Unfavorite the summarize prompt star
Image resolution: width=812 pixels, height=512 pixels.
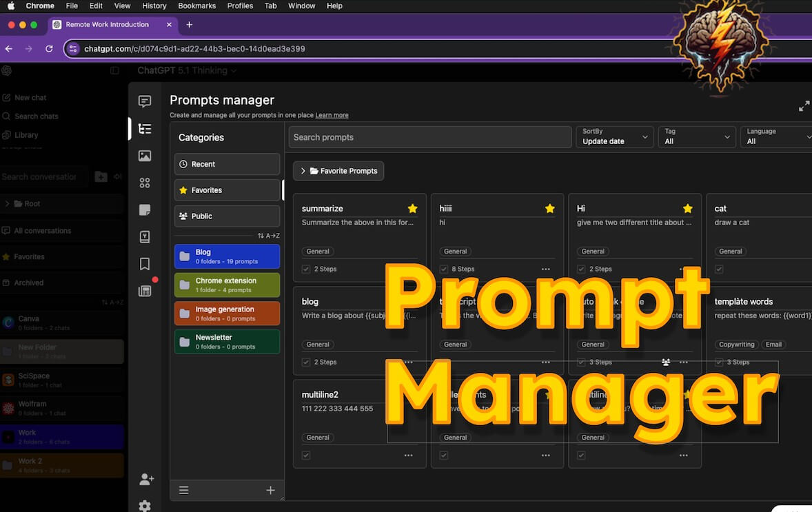(x=412, y=208)
